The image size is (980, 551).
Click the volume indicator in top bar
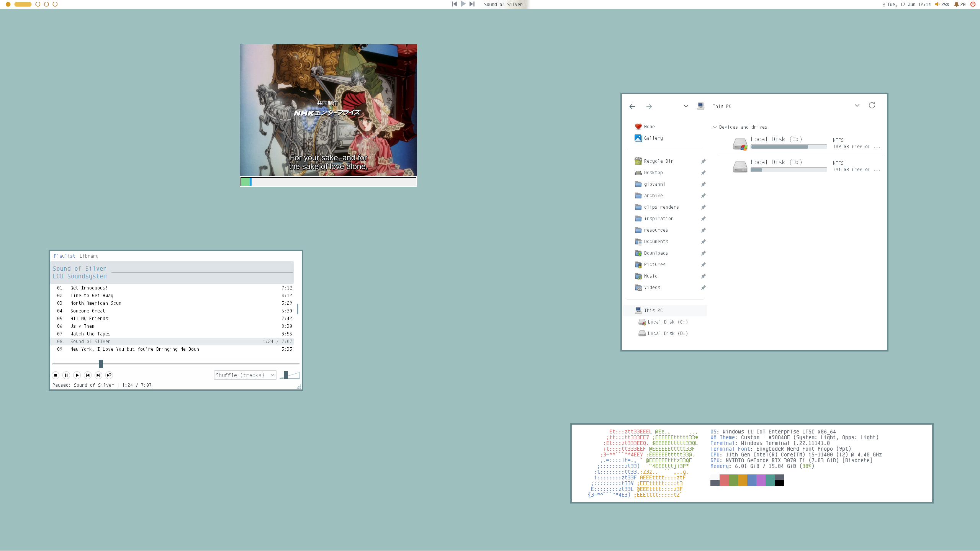pyautogui.click(x=942, y=4)
